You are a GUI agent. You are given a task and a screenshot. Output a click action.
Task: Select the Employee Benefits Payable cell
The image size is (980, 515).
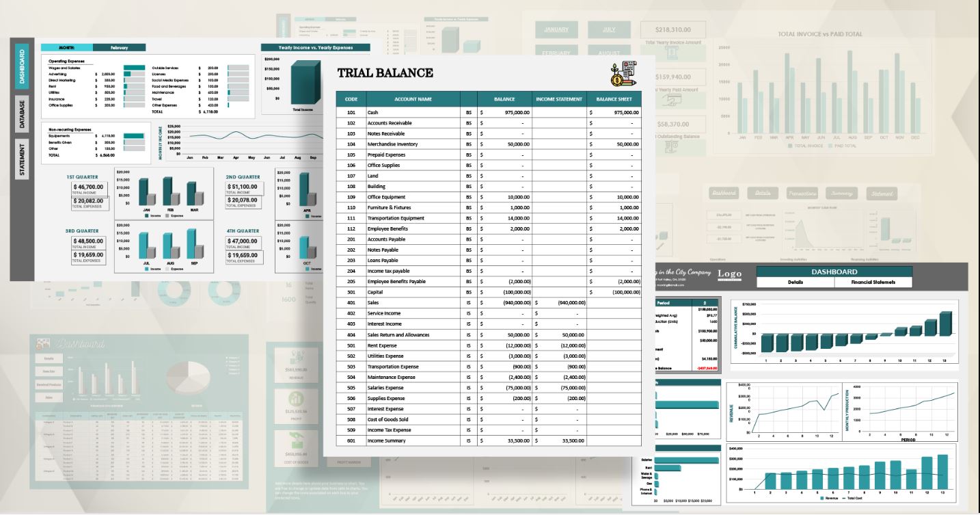tap(413, 282)
